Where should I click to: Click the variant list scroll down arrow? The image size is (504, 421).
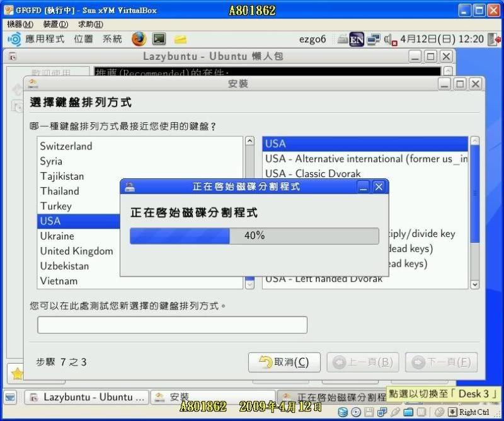click(475, 284)
